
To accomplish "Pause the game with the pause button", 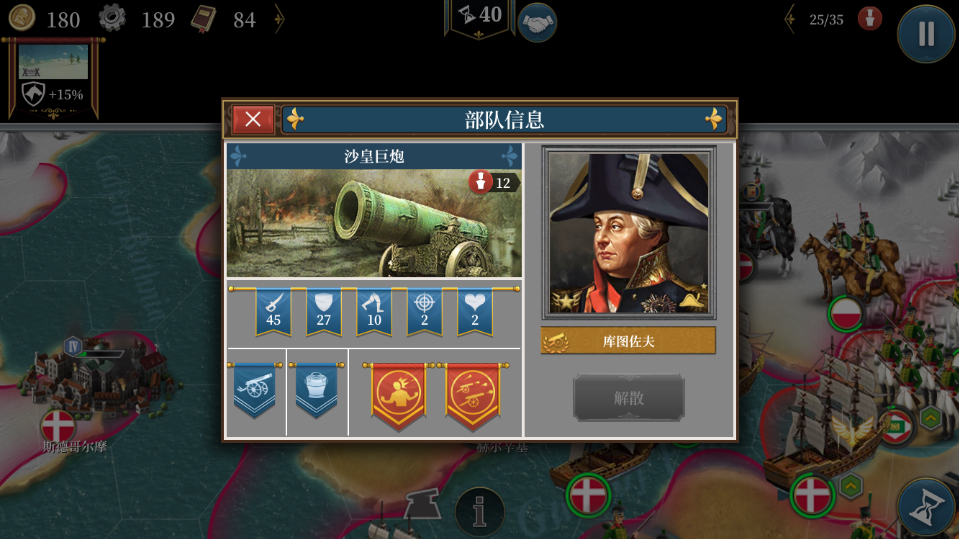I will point(926,33).
